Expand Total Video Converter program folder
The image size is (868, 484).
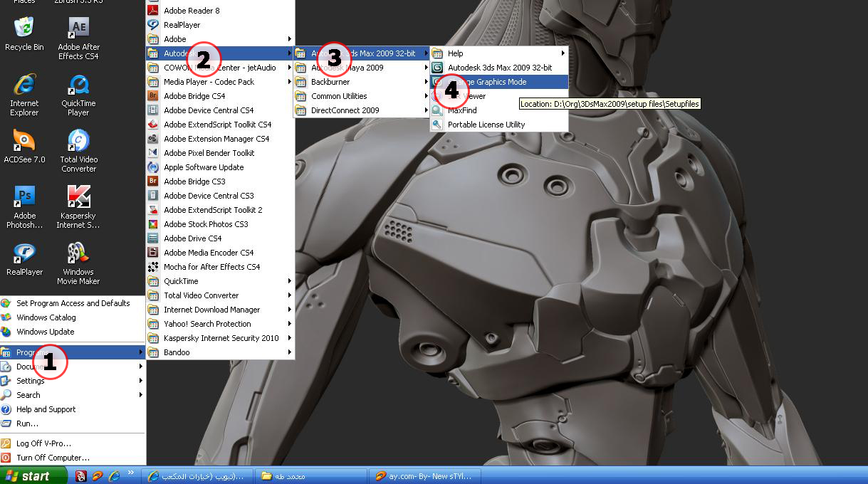tap(220, 295)
